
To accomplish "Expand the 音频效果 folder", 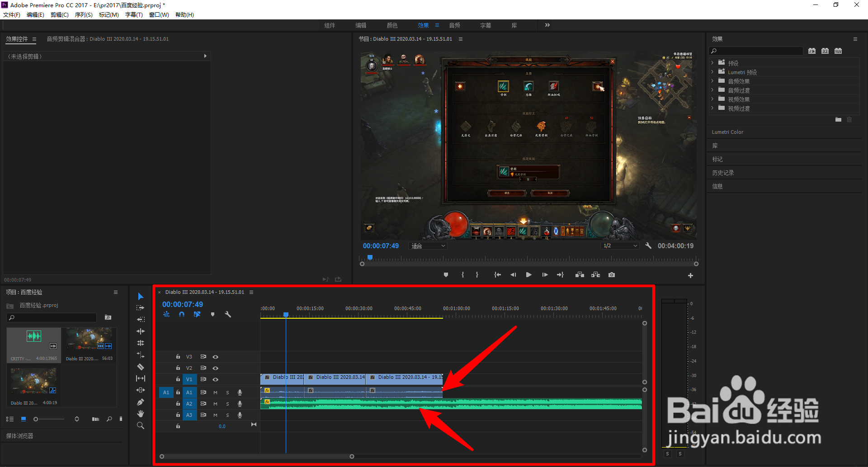I will [x=712, y=81].
